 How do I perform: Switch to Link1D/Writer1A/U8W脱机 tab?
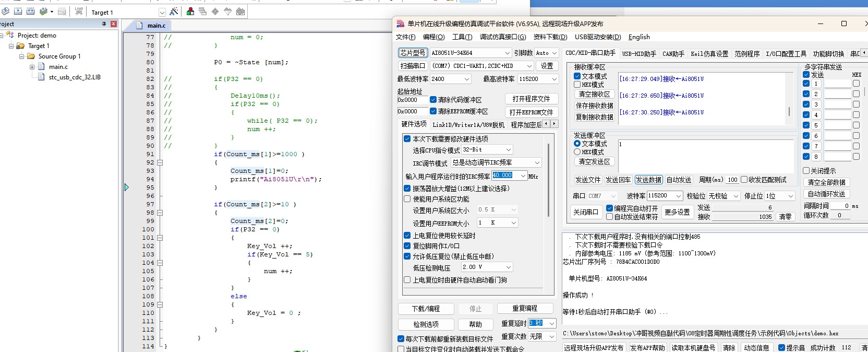click(468, 125)
